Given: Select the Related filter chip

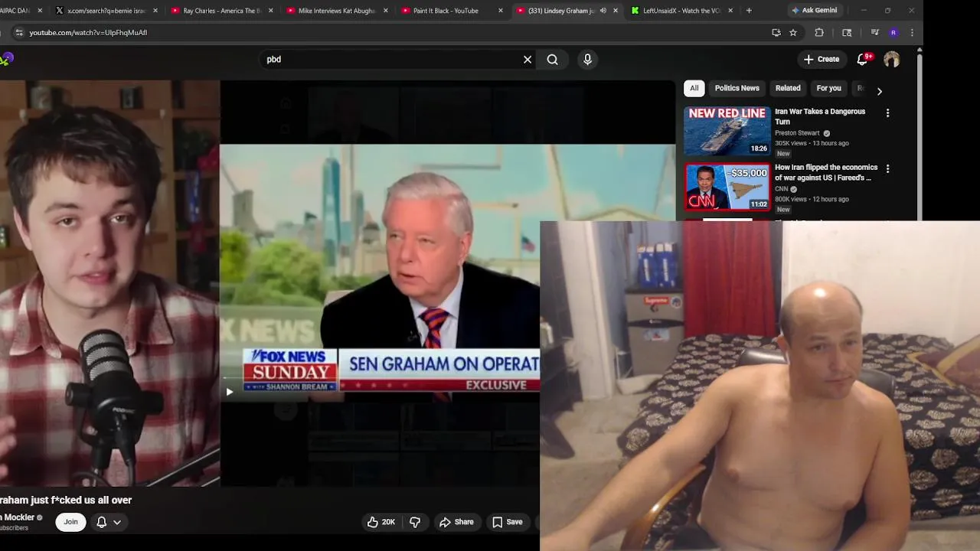Looking at the screenshot, I should [x=787, y=88].
